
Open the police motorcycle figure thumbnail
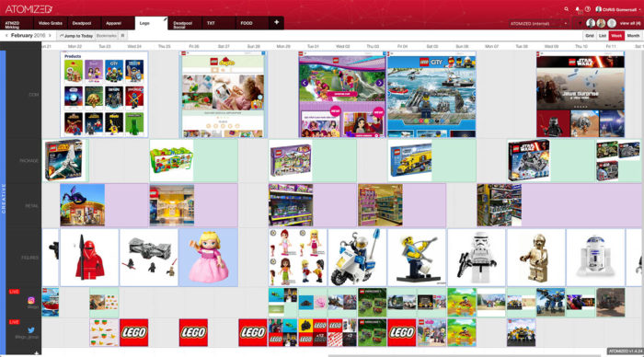[x=357, y=258]
